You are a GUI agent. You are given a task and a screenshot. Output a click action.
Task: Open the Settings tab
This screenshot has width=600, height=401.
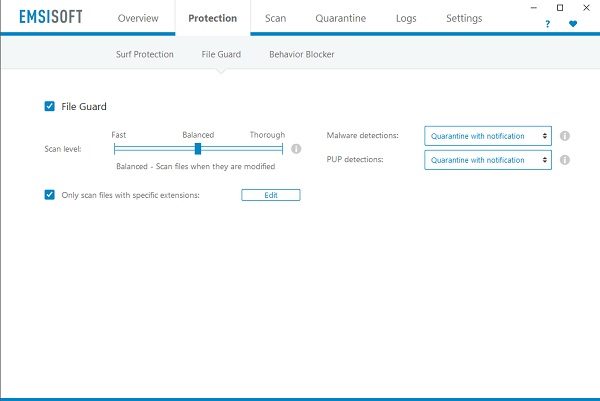464,18
